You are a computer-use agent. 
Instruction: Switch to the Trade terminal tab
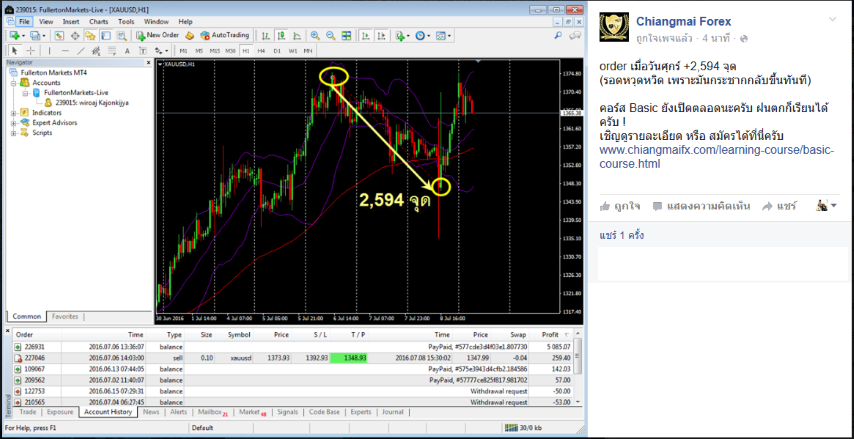coord(28,412)
